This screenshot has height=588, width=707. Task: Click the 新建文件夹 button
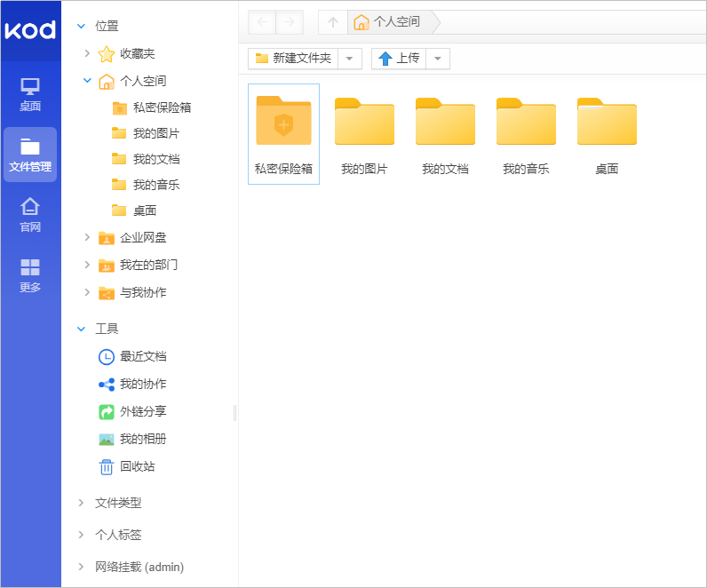click(x=293, y=59)
